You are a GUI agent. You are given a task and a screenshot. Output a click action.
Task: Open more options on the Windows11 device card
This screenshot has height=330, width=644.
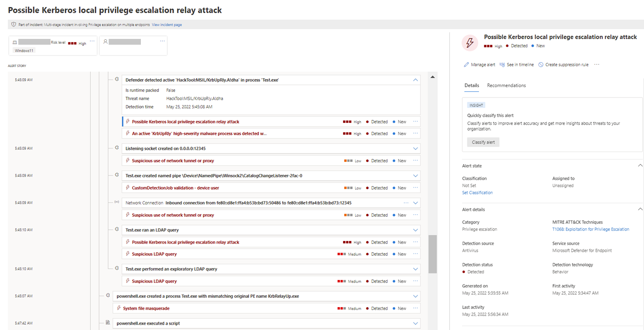coord(92,41)
